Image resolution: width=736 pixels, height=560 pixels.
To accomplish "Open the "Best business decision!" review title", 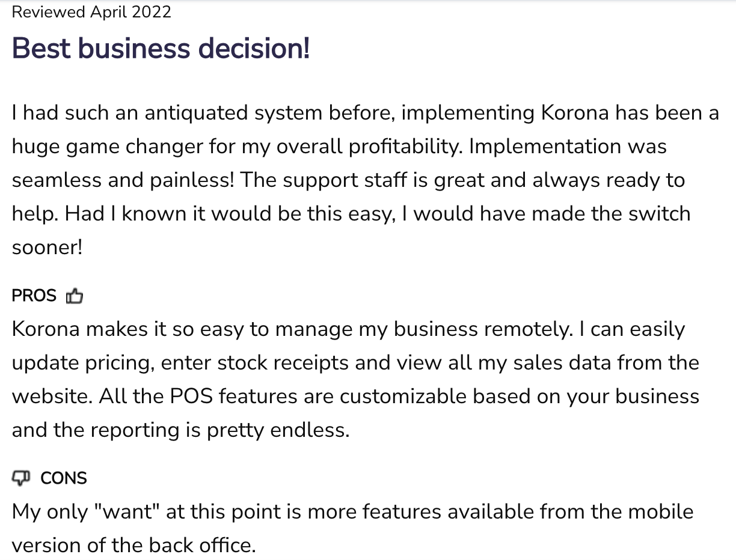I will (x=161, y=48).
